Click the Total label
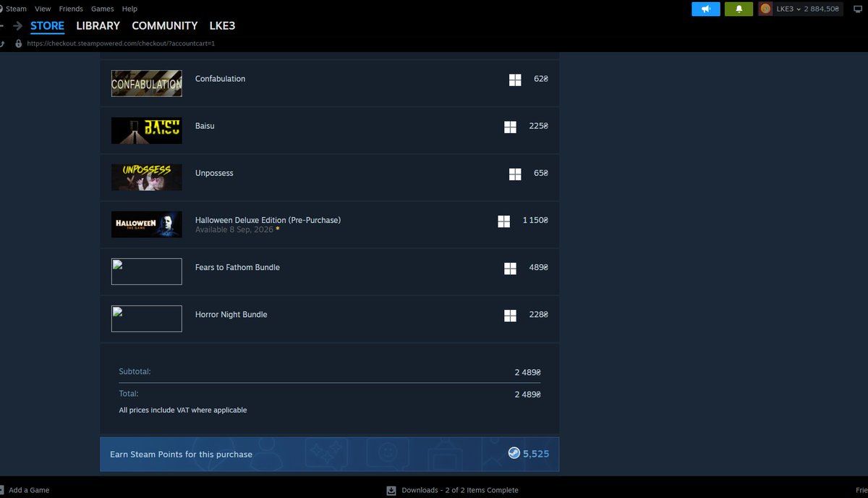This screenshot has width=868, height=498. tap(129, 394)
